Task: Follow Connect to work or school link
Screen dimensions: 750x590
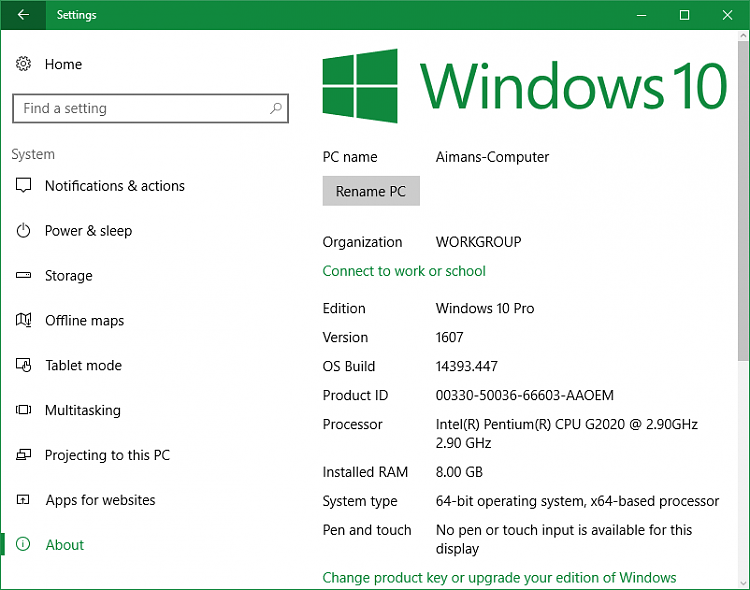Action: coord(404,271)
